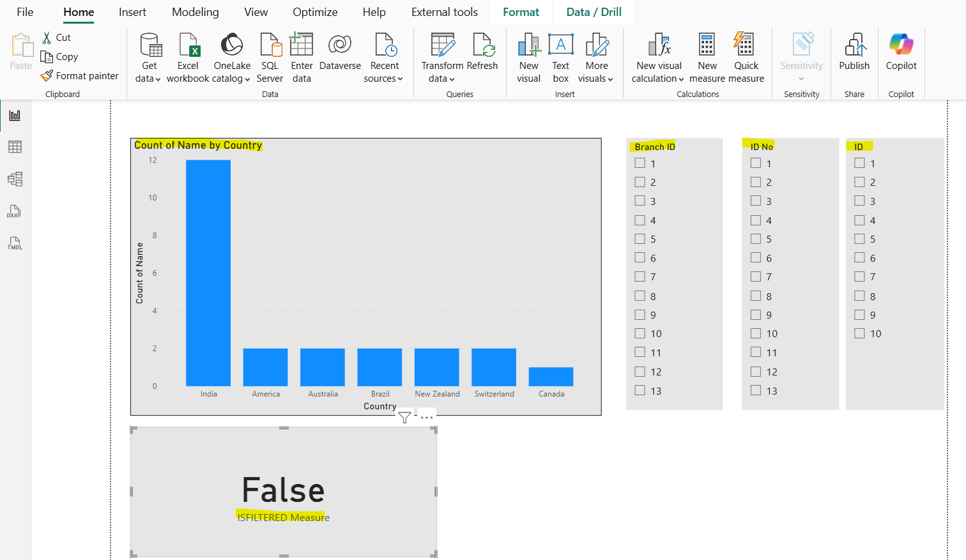Switch to Table view in the sidebar
This screenshot has height=560, width=966.
pyautogui.click(x=15, y=147)
